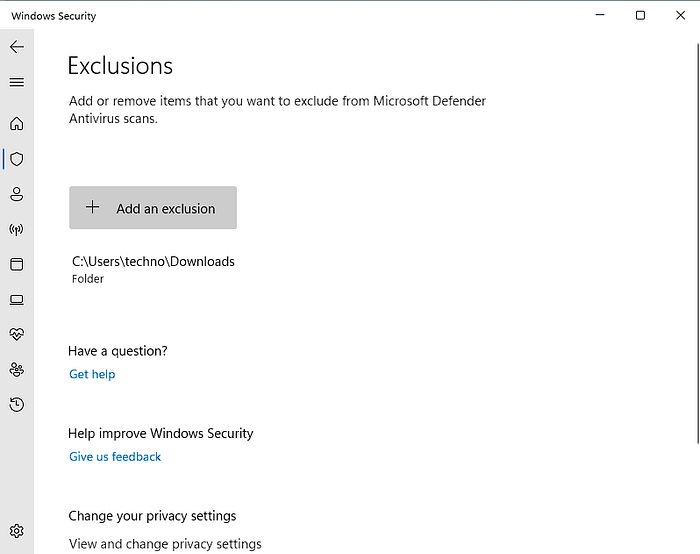Open Device performance & health heart icon

(17, 334)
